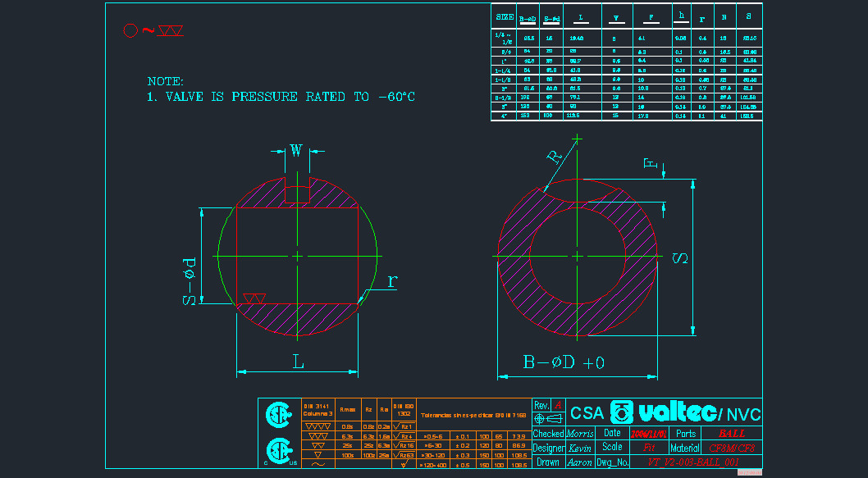Click the r fillet label near left ball
Screen dimensions: 868x478
click(392, 281)
